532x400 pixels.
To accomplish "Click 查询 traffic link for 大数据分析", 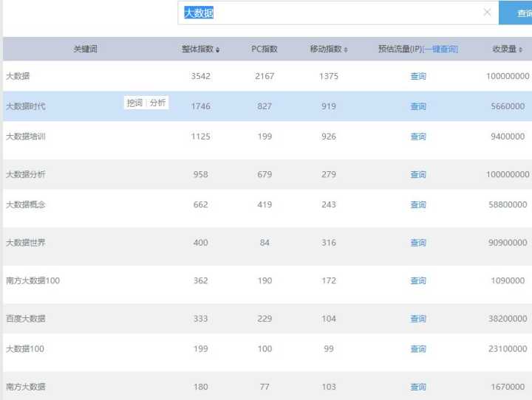I will 418,175.
